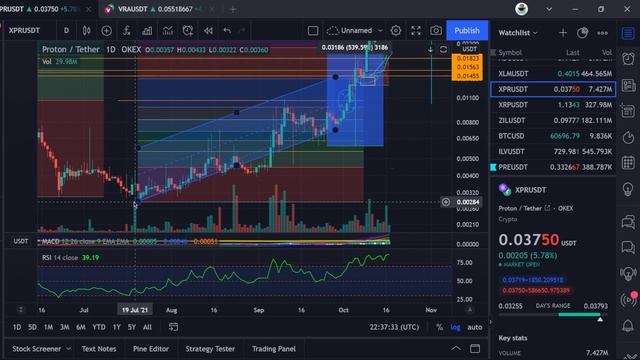The image size is (640, 360).
Task: Open the indicators fx menu
Action: coord(127,31)
